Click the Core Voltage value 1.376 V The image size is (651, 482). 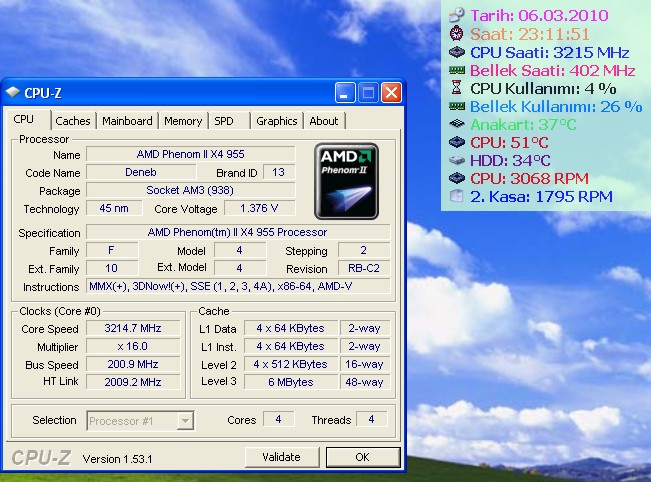[x=259, y=208]
